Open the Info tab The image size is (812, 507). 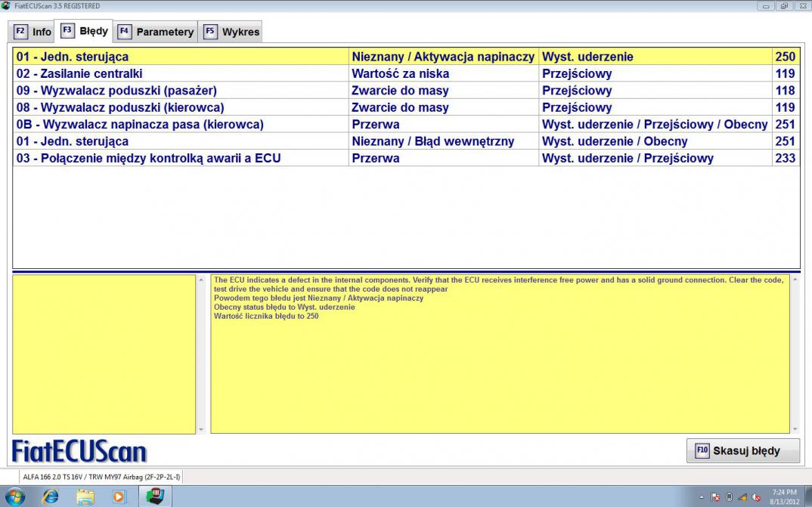32,32
